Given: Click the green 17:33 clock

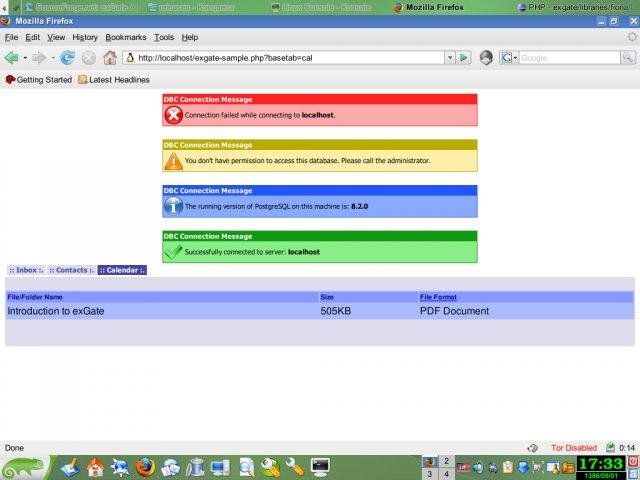Looking at the screenshot, I should [601, 464].
